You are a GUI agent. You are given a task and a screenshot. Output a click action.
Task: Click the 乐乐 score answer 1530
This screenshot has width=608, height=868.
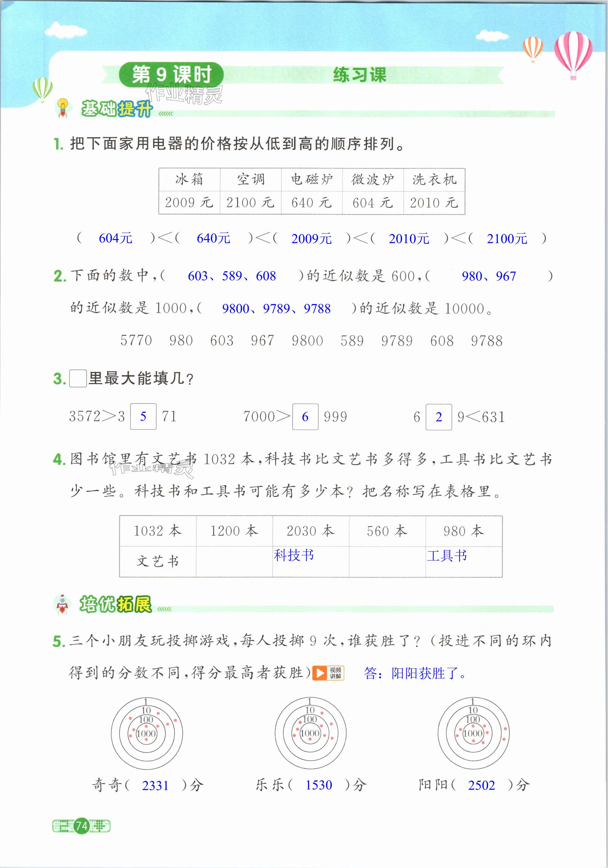pyautogui.click(x=319, y=785)
